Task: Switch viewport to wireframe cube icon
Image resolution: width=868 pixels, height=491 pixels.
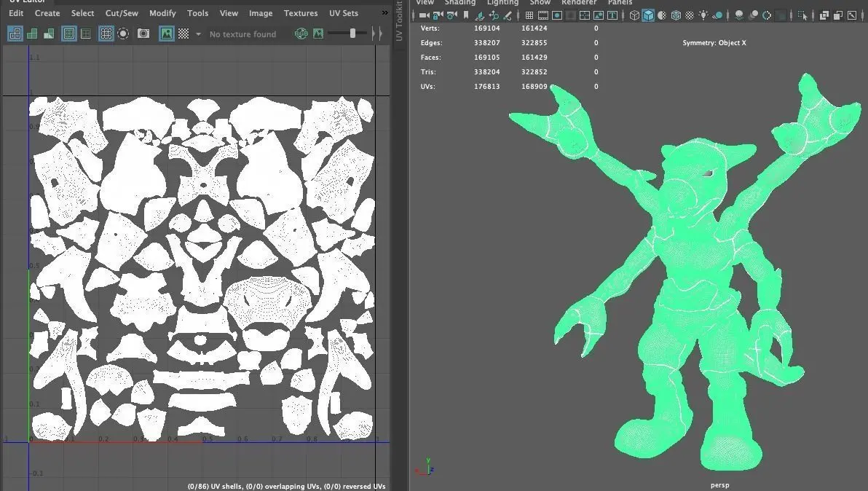Action: pos(634,15)
